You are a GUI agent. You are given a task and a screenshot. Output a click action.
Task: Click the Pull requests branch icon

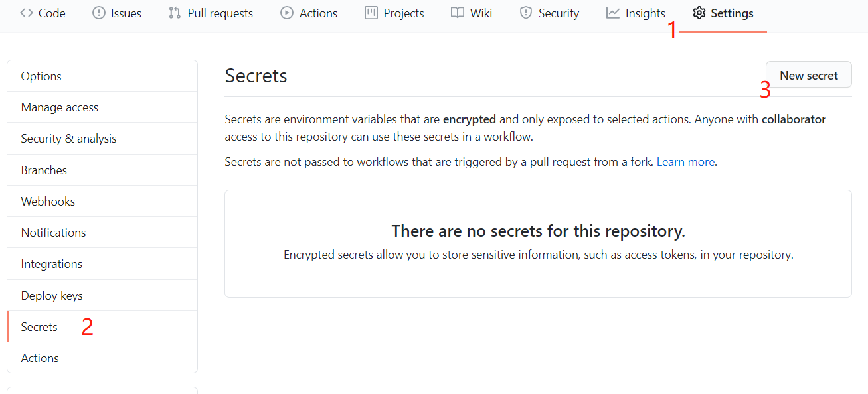pyautogui.click(x=175, y=13)
